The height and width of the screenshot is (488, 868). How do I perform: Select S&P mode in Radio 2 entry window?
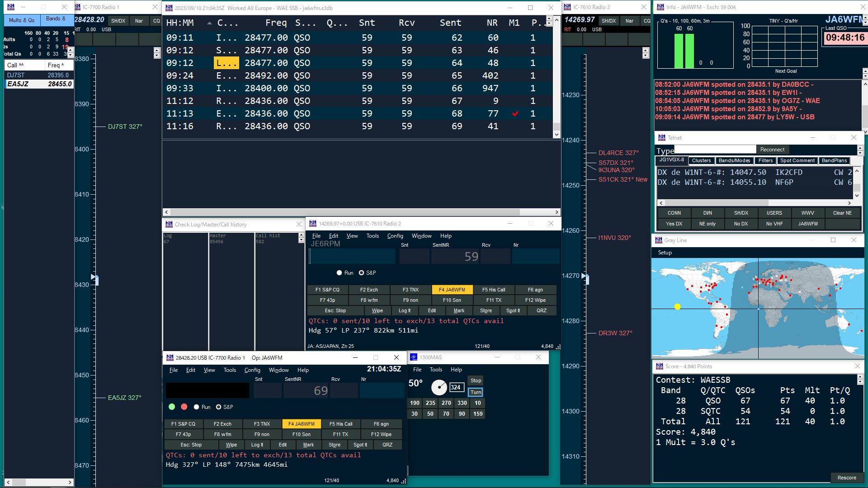point(361,273)
